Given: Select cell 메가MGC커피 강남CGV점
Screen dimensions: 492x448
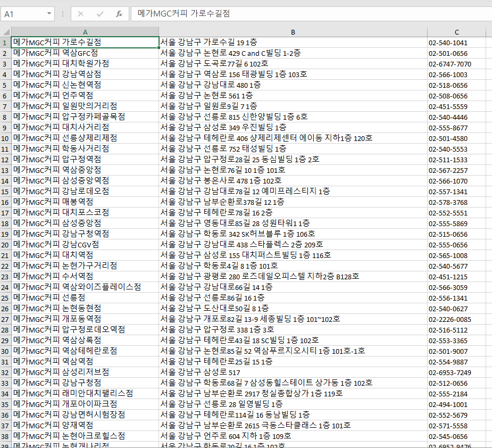Looking at the screenshot, I should [x=85, y=245].
